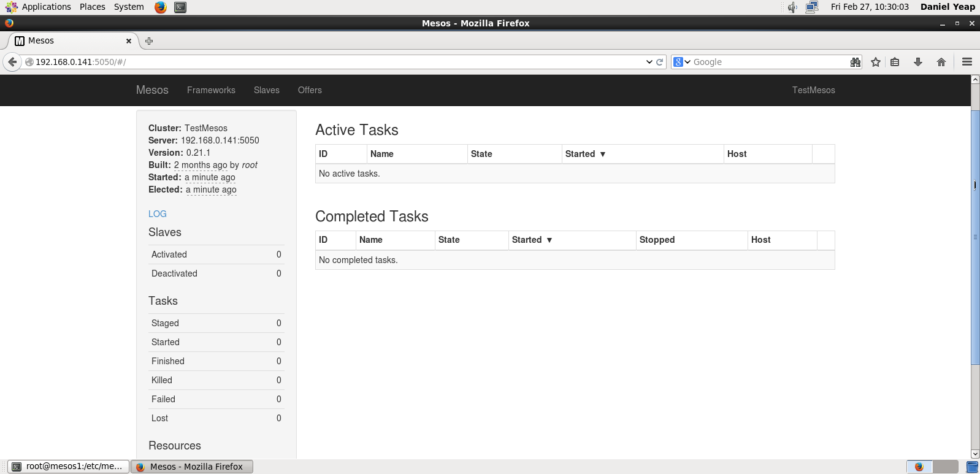
Task: Click the Killed tasks row
Action: pyautogui.click(x=216, y=380)
